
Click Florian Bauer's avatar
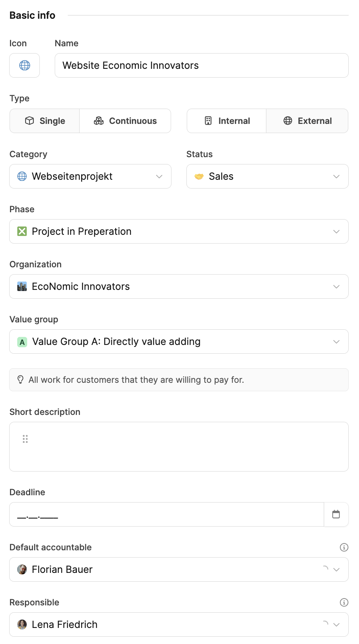coord(22,569)
